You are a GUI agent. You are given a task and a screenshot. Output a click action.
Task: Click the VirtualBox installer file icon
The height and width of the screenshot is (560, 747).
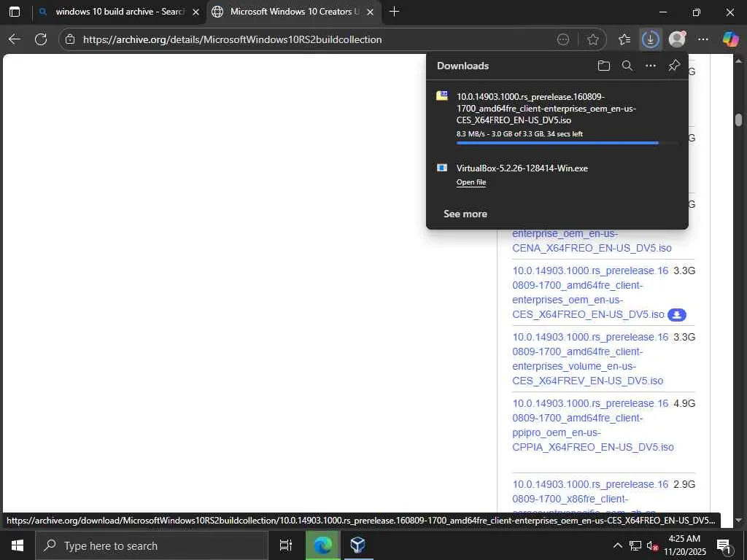point(442,168)
